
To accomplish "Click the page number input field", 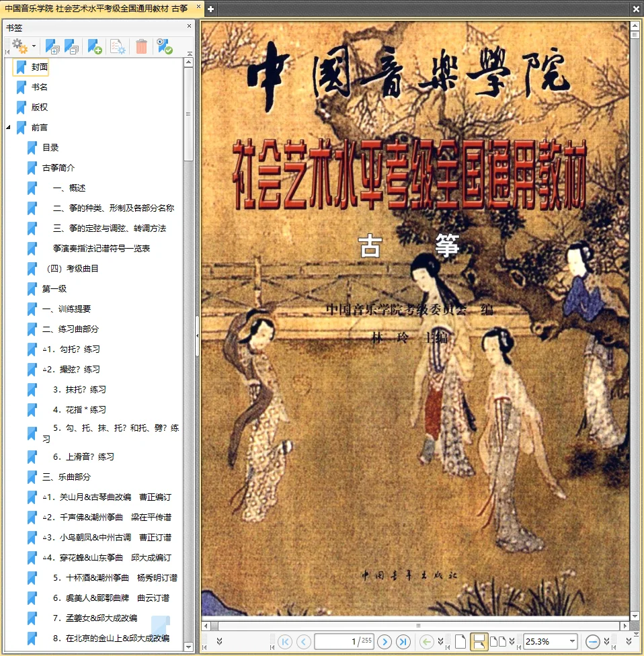I will [344, 641].
